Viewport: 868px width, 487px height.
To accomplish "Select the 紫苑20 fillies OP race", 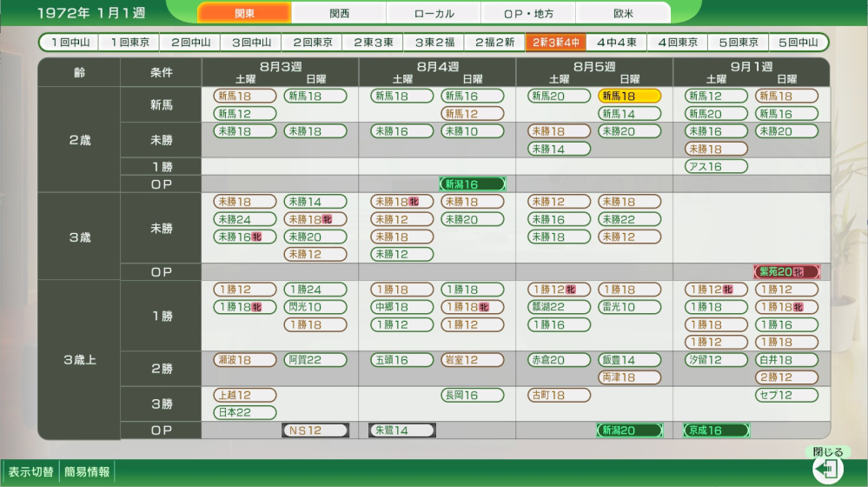I will coord(786,271).
